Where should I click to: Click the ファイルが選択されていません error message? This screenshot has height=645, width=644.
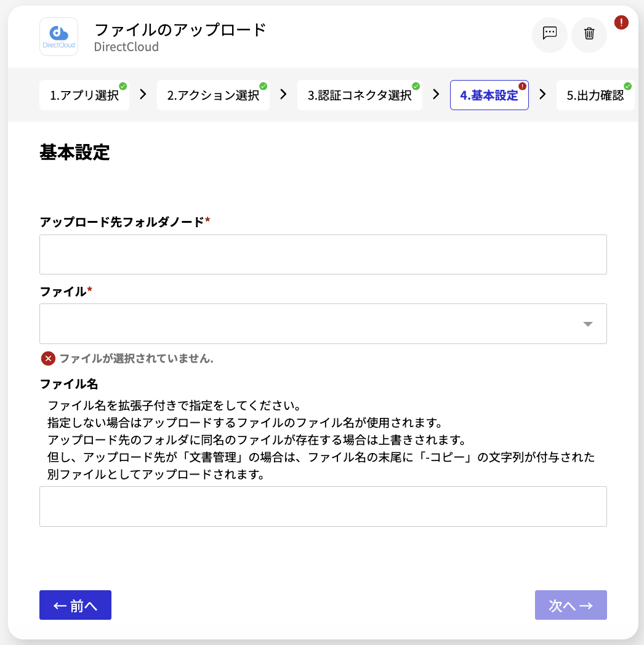(x=137, y=359)
